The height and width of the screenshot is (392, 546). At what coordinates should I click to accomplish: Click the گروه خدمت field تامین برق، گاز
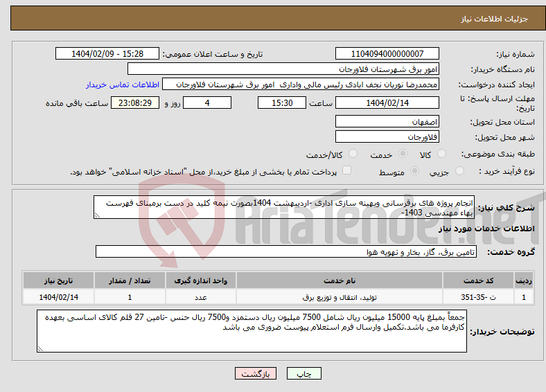[x=286, y=251]
